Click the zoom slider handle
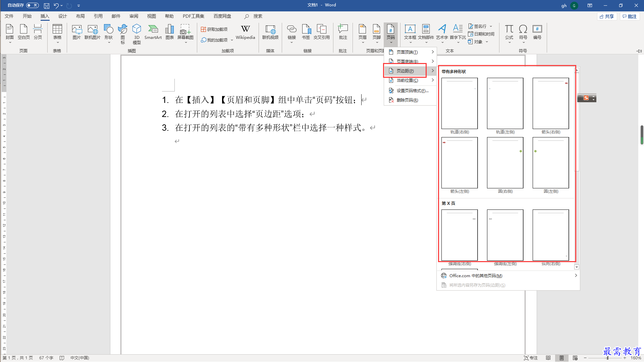Viewport: 644px width, 362px height. coord(607,358)
